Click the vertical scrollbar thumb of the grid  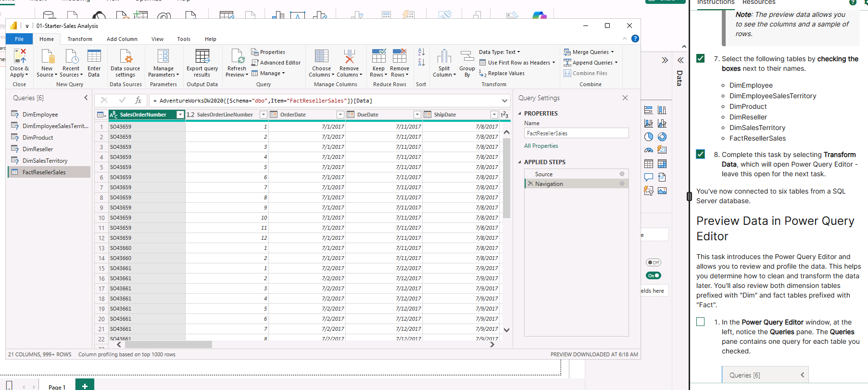[x=506, y=178]
